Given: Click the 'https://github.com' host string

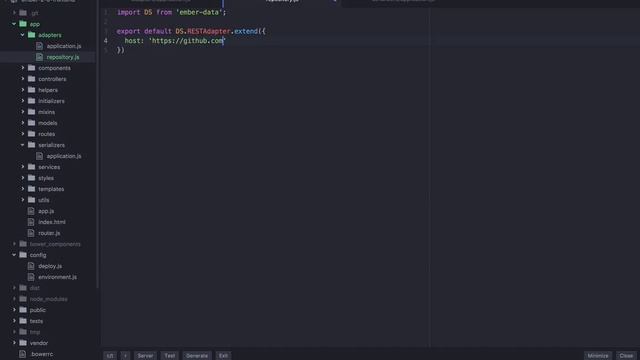Looking at the screenshot, I should pyautogui.click(x=187, y=41).
